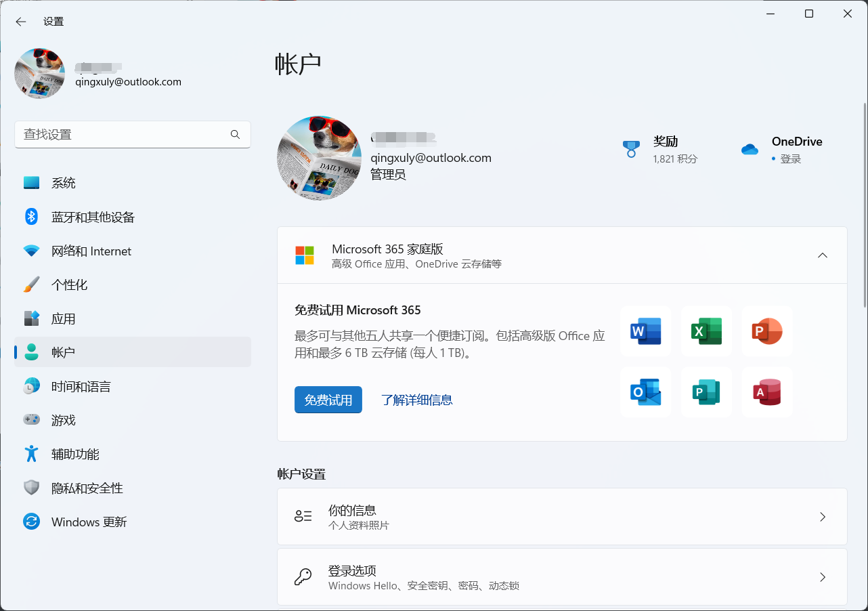Click the 管理员 role label
This screenshot has width=868, height=611.
(388, 175)
